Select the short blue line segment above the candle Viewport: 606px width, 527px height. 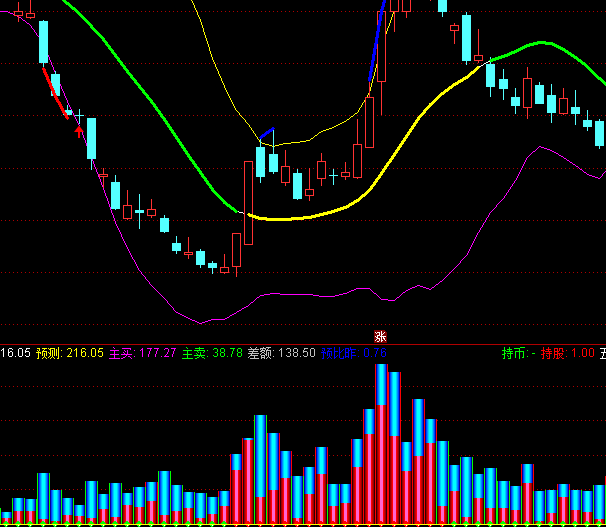coord(267,134)
